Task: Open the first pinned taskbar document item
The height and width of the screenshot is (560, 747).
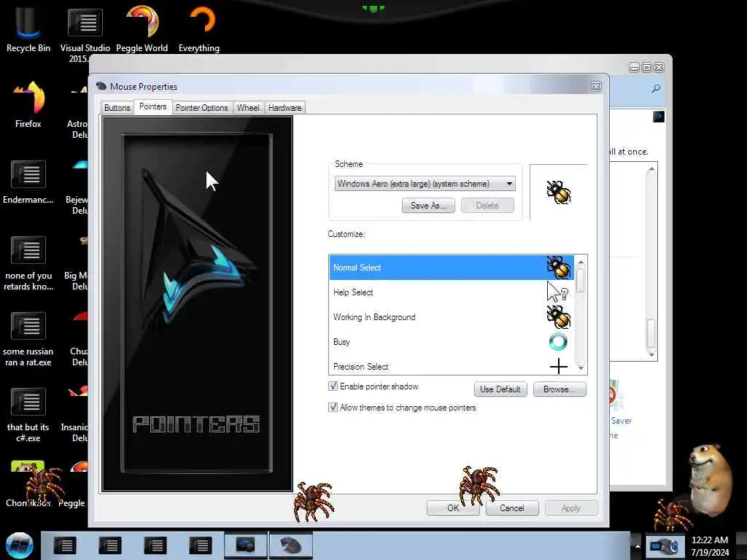Action: pyautogui.click(x=65, y=545)
